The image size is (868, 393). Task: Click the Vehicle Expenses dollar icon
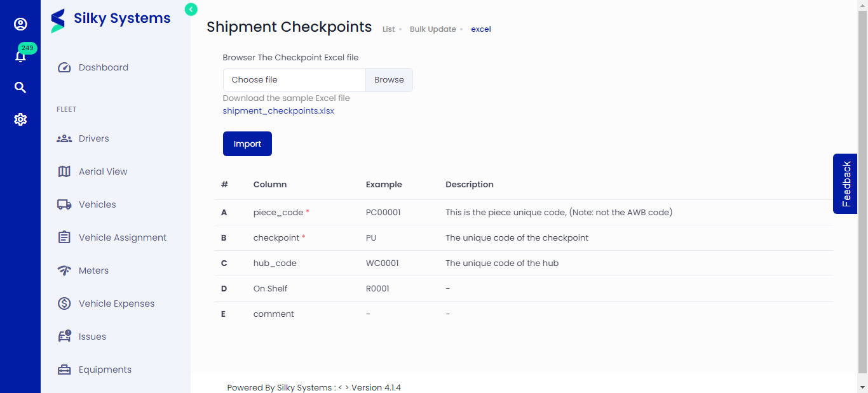pyautogui.click(x=64, y=303)
